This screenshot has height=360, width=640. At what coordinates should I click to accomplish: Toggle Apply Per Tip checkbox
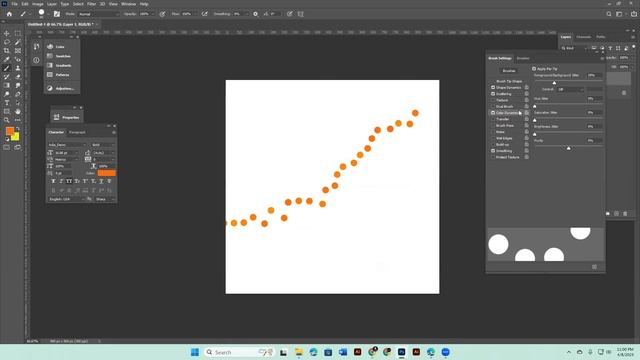[534, 69]
